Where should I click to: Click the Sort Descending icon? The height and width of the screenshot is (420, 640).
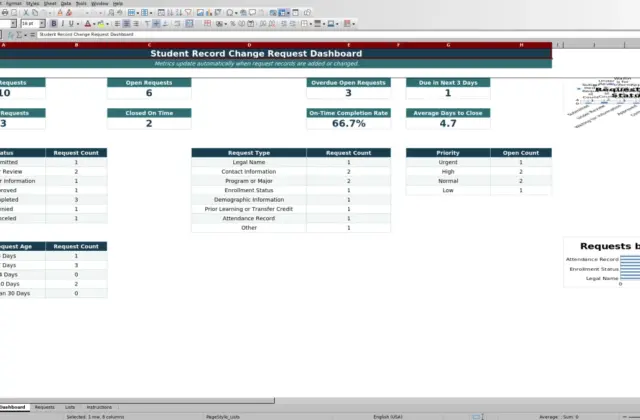tap(179, 13)
